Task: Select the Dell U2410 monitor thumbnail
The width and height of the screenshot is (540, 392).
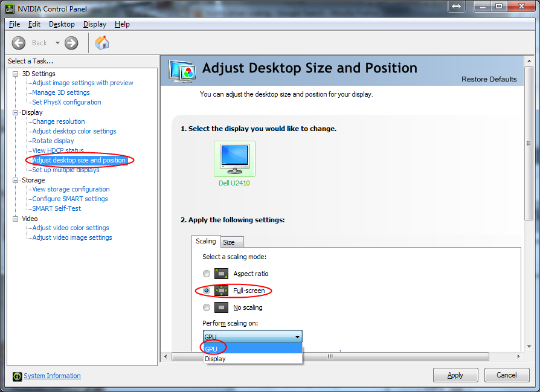Action: click(234, 159)
